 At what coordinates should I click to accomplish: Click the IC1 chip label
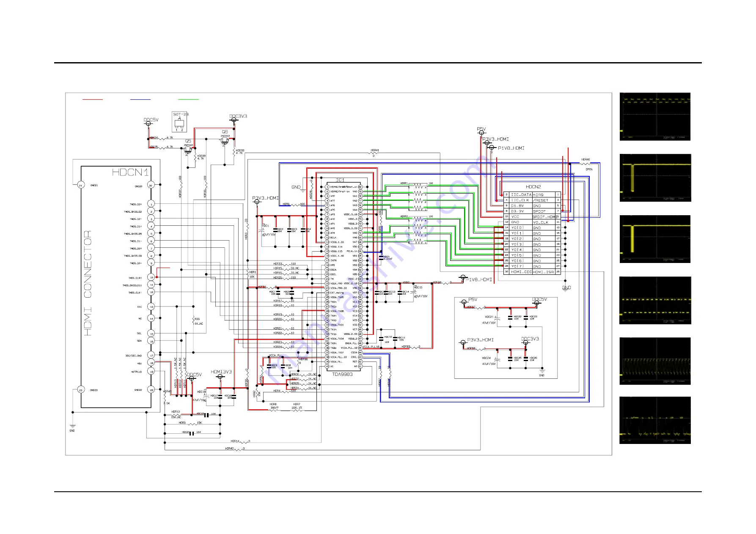tap(340, 180)
